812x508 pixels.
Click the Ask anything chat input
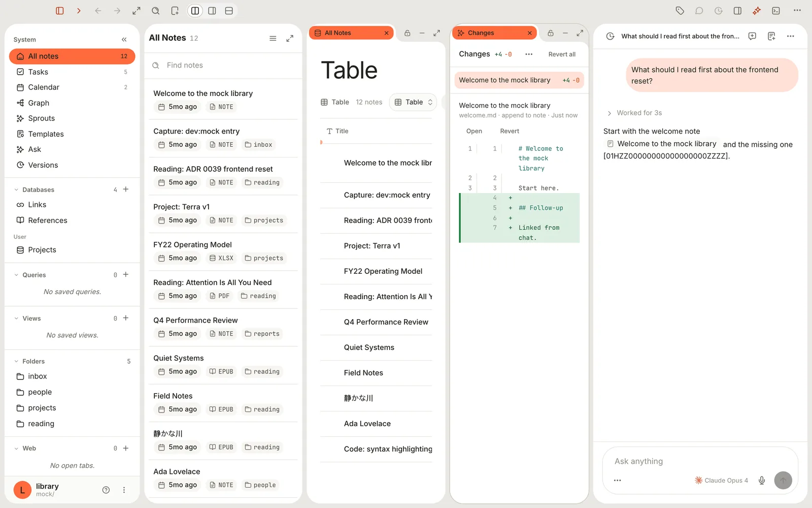[699, 461]
